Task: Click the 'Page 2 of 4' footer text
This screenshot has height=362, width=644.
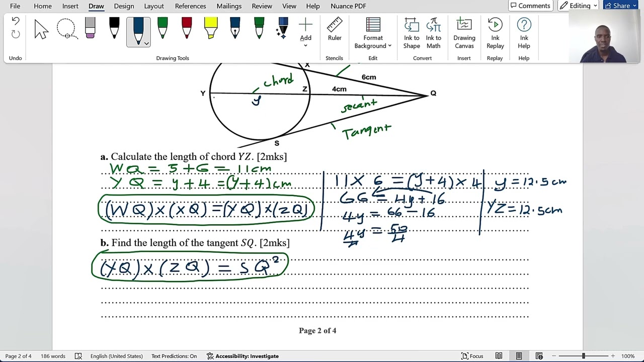Action: (x=317, y=330)
